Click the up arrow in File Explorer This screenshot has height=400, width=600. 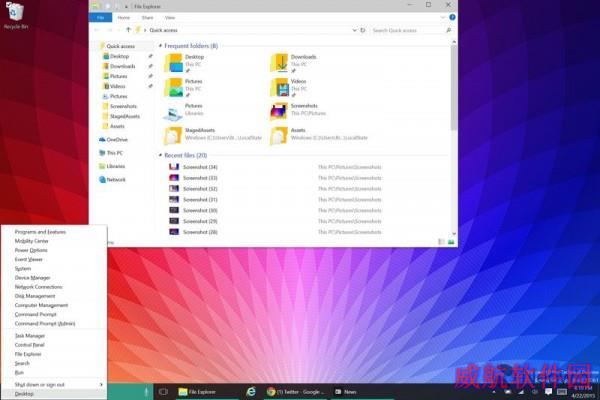point(128,30)
